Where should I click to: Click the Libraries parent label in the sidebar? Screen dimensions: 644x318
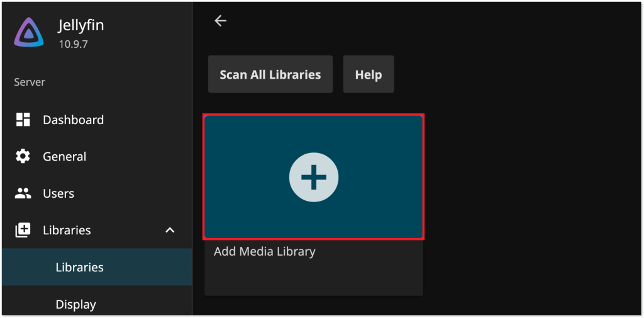pyautogui.click(x=67, y=230)
